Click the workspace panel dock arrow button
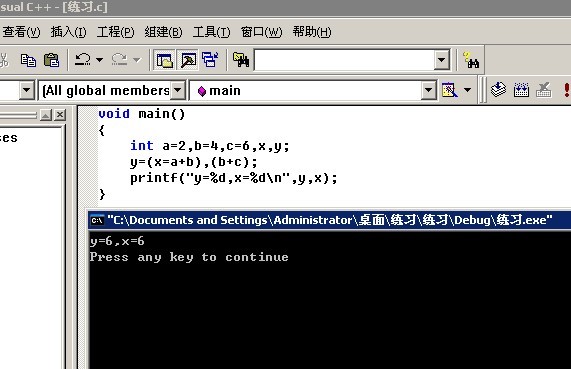This screenshot has width=571, height=369. pyautogui.click(x=46, y=115)
